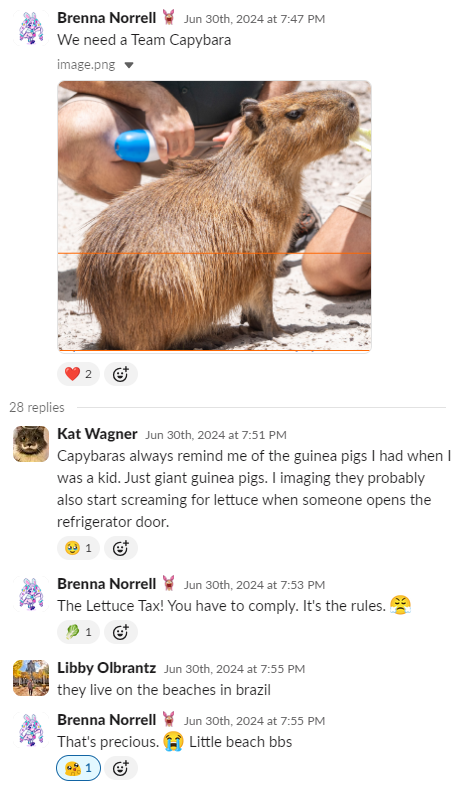Add reaction to Kat Wagner's guinea pig reply
This screenshot has width=458, height=792.
121,548
